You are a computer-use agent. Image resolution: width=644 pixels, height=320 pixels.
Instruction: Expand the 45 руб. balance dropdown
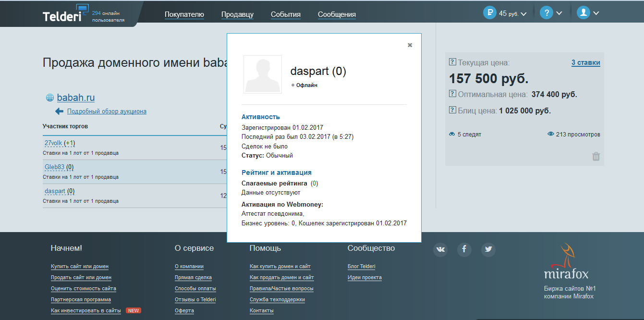click(x=513, y=13)
